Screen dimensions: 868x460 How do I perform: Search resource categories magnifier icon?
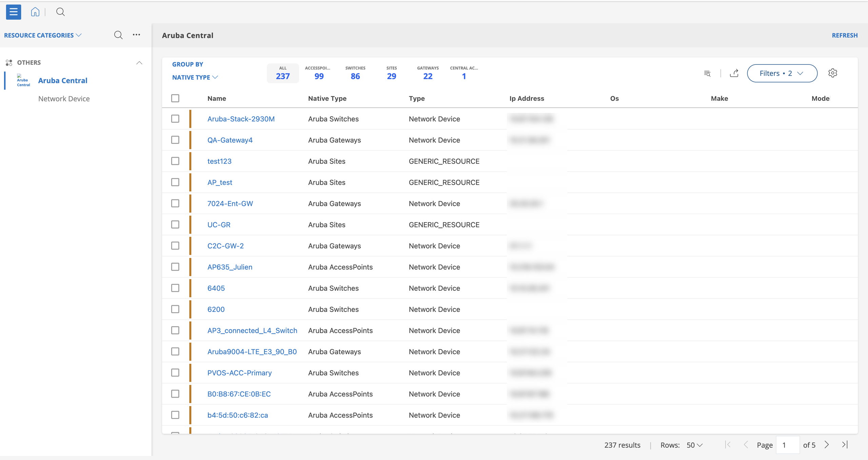point(118,35)
